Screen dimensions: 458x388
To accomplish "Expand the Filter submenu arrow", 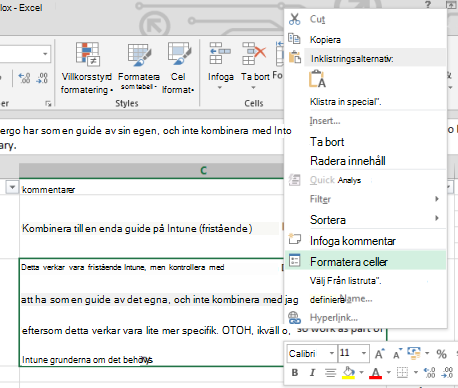I will [x=437, y=199].
